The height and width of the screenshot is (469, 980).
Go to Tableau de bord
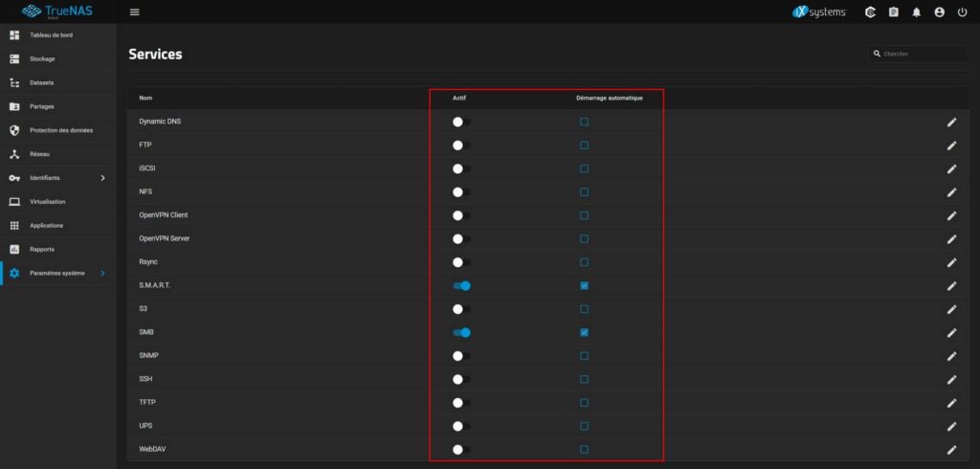point(58,35)
